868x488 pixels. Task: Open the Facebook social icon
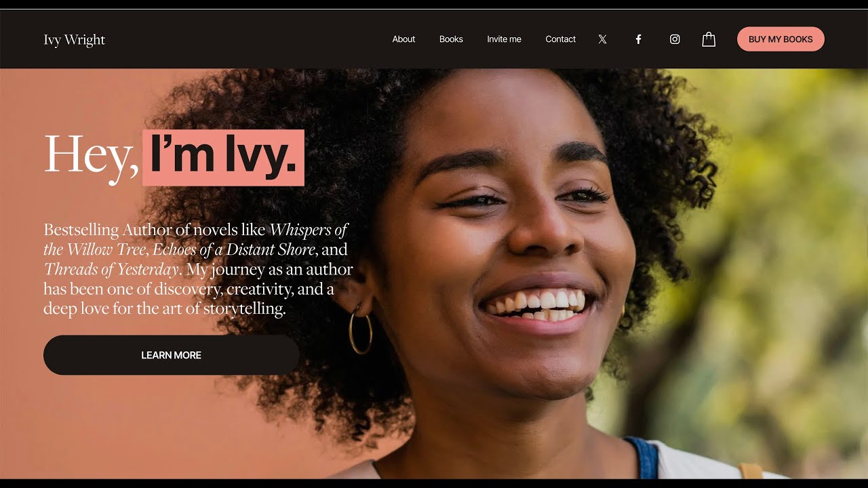638,39
